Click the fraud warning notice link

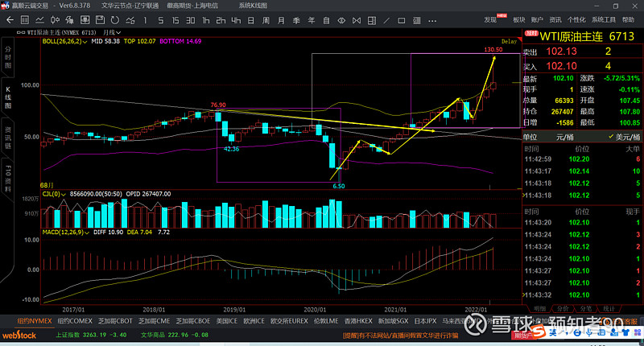click(x=400, y=336)
